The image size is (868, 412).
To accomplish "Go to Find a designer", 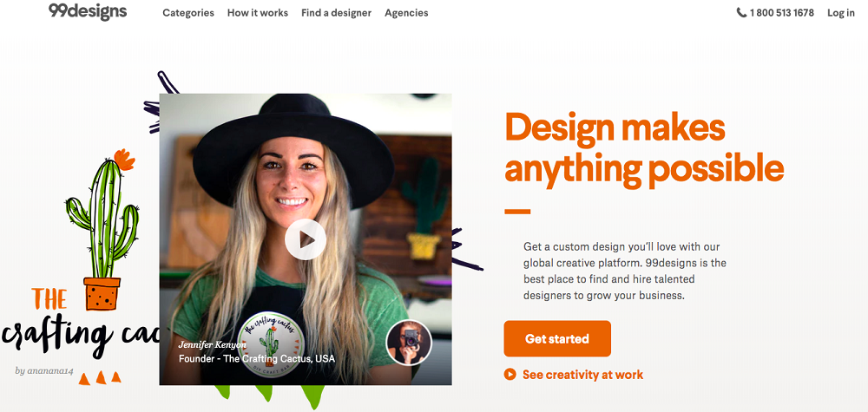I will [336, 13].
